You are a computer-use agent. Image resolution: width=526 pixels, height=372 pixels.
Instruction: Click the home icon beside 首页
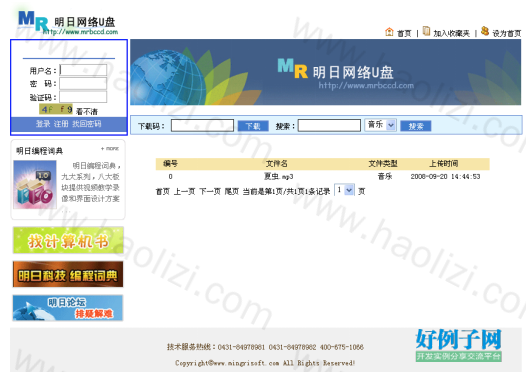tap(389, 32)
